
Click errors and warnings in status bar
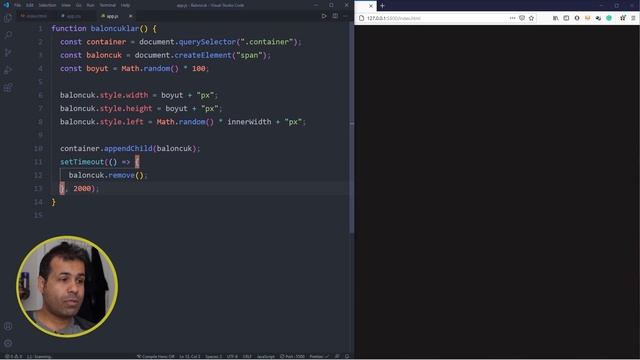13,356
